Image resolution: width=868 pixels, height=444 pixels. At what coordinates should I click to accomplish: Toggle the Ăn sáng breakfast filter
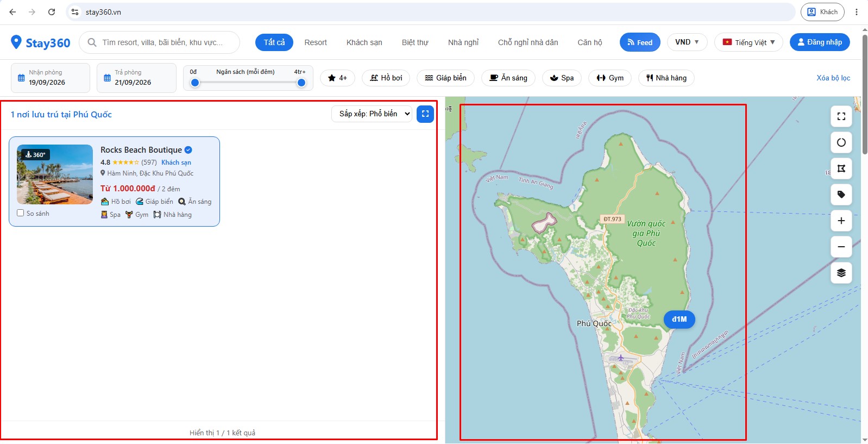(508, 78)
